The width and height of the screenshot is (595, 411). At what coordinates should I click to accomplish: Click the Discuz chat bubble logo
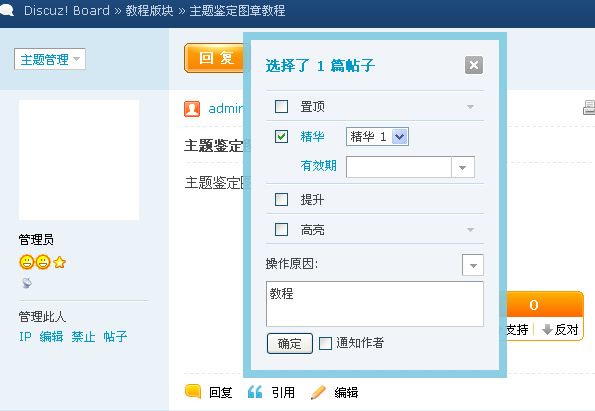click(7, 10)
